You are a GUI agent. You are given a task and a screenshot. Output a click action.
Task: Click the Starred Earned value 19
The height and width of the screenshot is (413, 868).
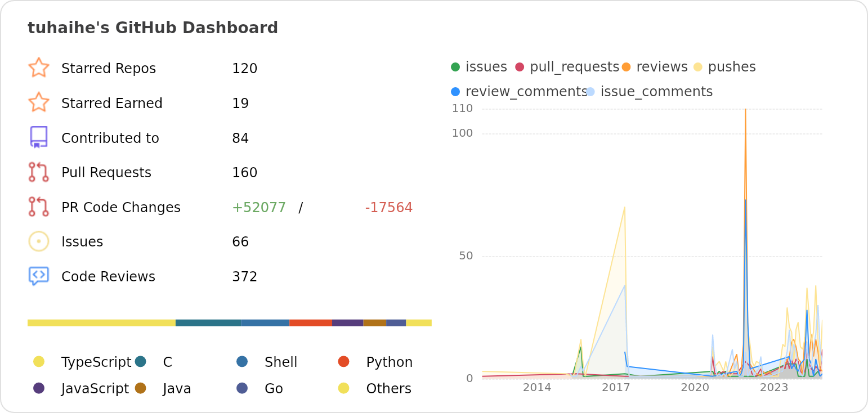pos(240,104)
